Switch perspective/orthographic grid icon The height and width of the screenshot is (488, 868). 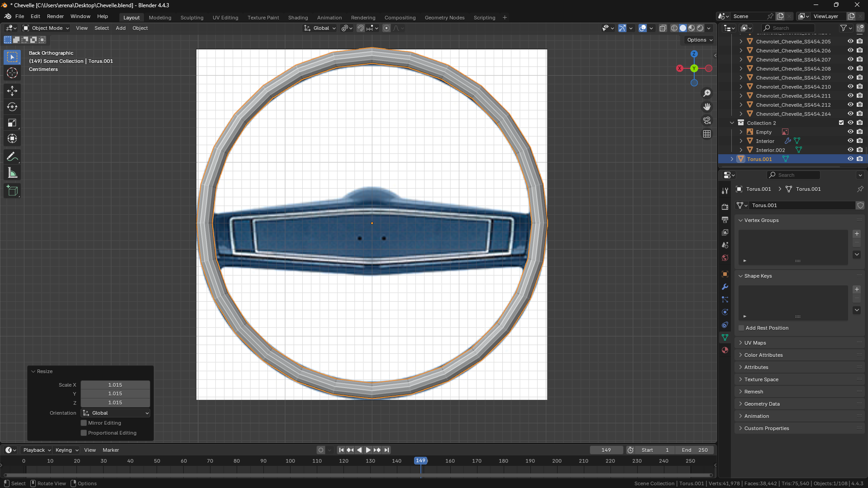tap(707, 134)
